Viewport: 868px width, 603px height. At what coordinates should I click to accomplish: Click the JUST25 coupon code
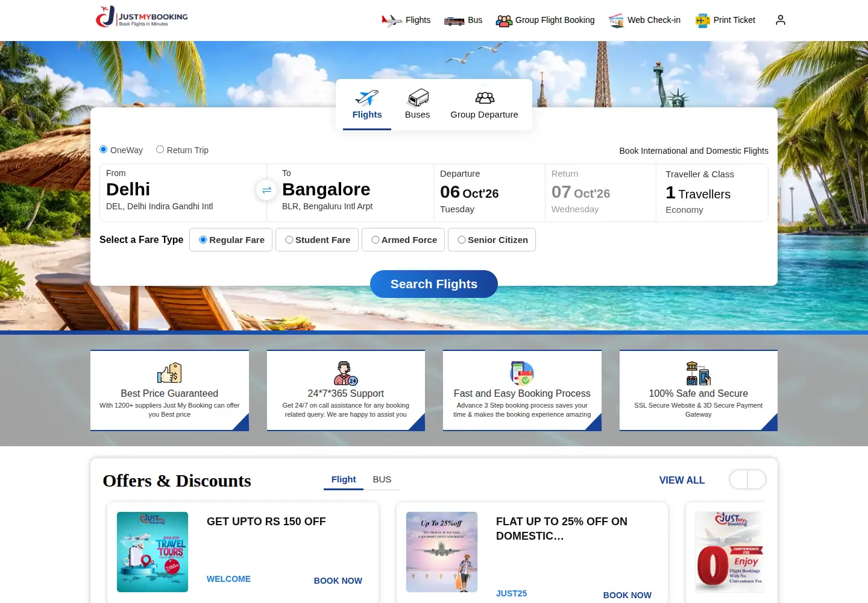pyautogui.click(x=511, y=593)
